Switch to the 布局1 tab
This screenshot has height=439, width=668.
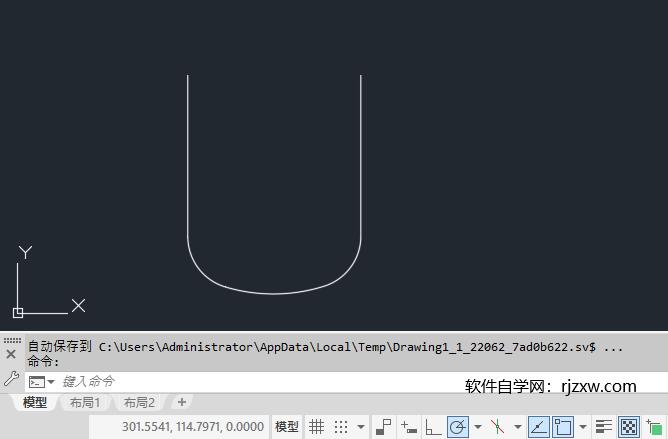pos(85,402)
